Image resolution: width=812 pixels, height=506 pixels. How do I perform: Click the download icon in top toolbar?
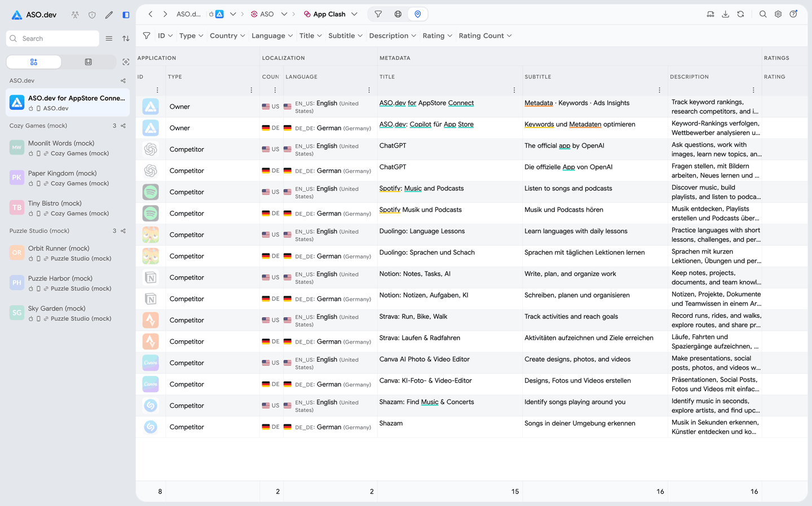pos(726,14)
